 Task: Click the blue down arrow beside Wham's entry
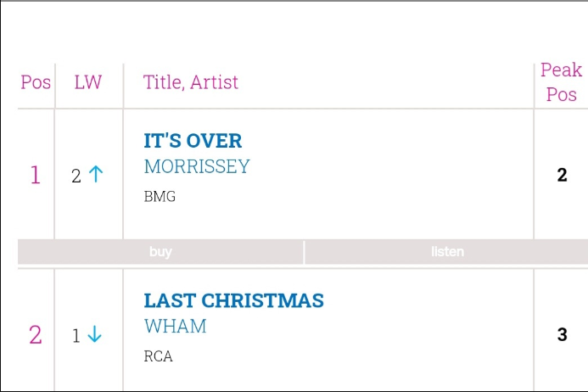coord(94,335)
